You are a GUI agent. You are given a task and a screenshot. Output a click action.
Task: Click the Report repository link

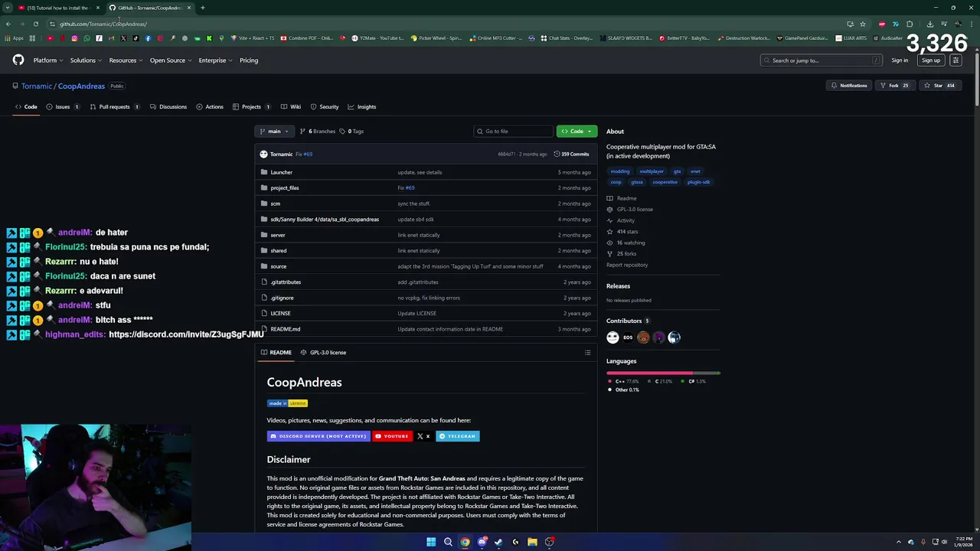click(627, 265)
